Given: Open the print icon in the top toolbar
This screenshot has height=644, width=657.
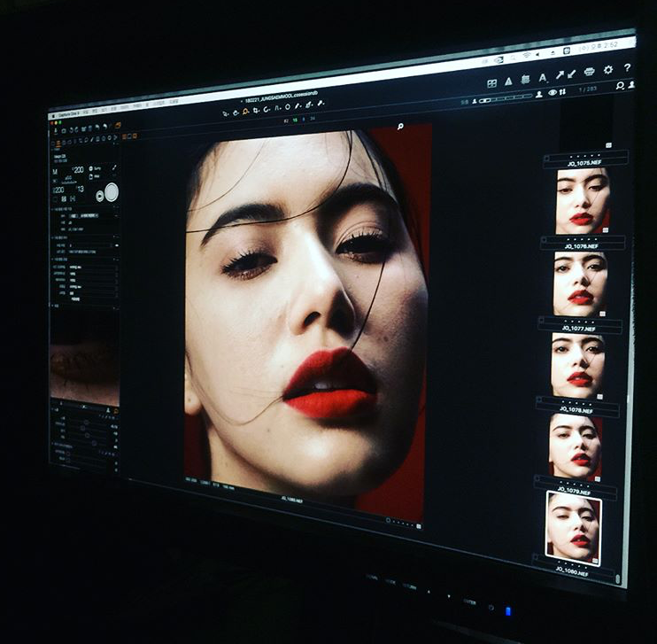Looking at the screenshot, I should (x=589, y=72).
